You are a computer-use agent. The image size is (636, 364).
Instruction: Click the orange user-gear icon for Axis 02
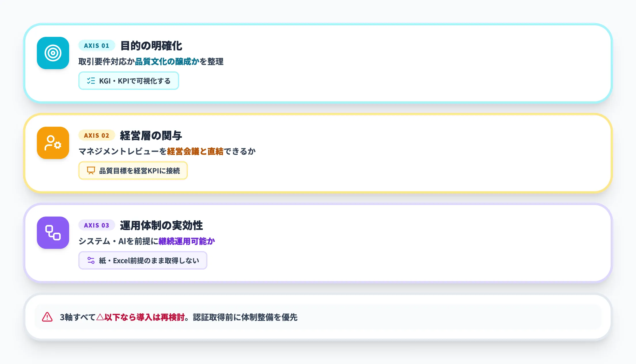[x=53, y=143]
